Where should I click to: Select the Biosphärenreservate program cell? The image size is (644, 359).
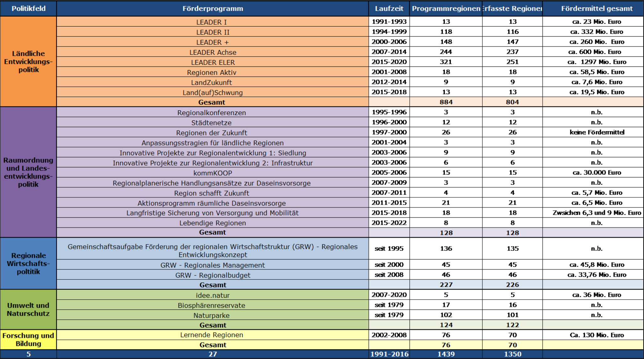[212, 305]
